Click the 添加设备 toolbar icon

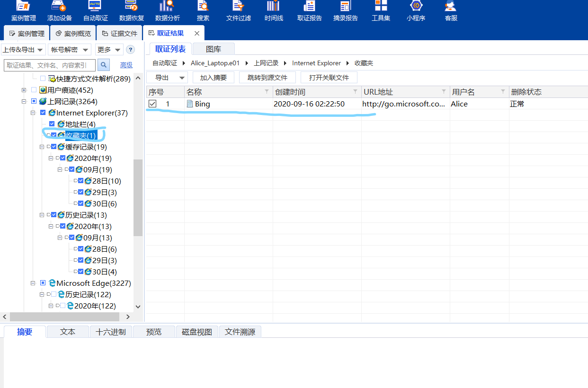coord(60,11)
